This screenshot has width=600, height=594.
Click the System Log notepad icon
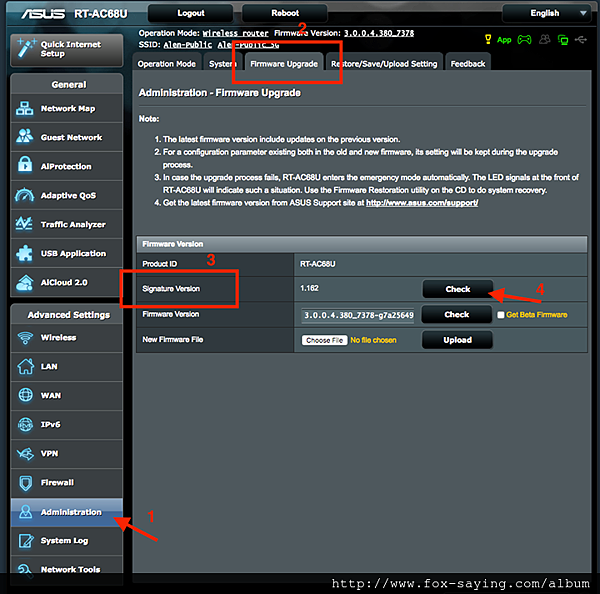pyautogui.click(x=26, y=540)
